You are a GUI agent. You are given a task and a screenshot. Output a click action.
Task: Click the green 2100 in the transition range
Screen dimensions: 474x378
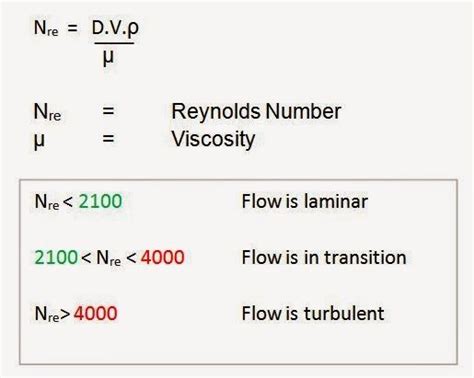(x=56, y=257)
